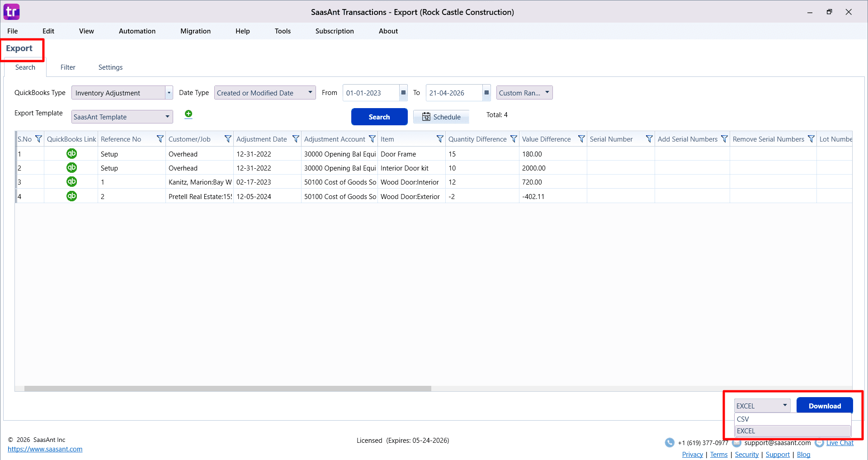The height and width of the screenshot is (460, 868).
Task: Click the Lot Number column header
Action: click(835, 139)
